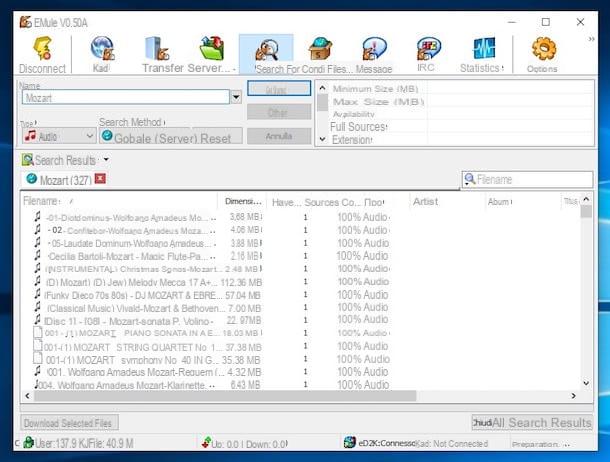610x462 pixels.
Task: Open the Messages toolbar icon
Action: (x=374, y=49)
